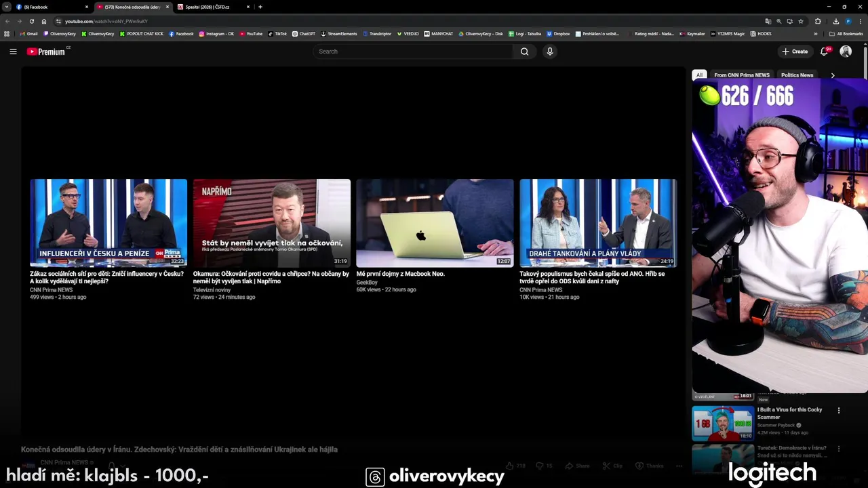Open the Dropbox bookmark
Viewport: 868px width, 488px height.
(558, 34)
